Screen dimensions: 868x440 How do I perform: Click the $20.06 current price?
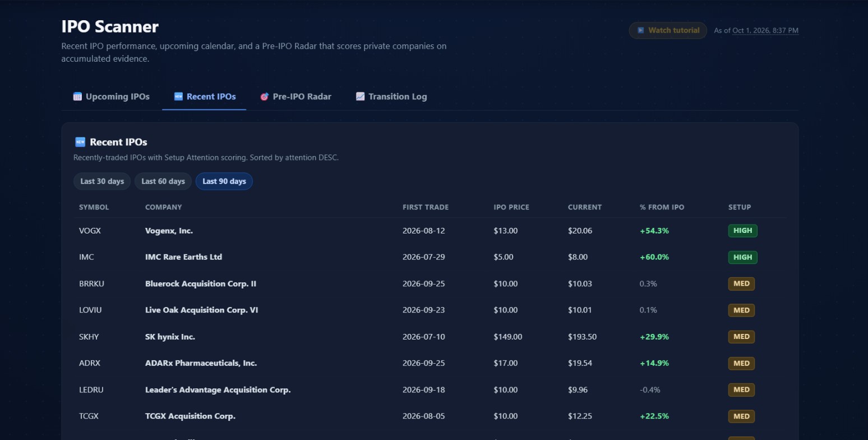(x=580, y=231)
